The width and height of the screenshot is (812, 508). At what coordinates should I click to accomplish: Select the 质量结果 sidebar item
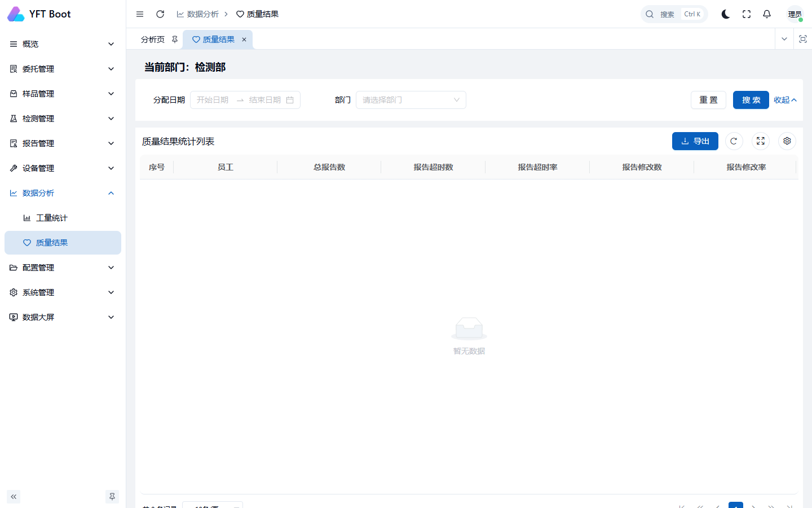(63, 243)
